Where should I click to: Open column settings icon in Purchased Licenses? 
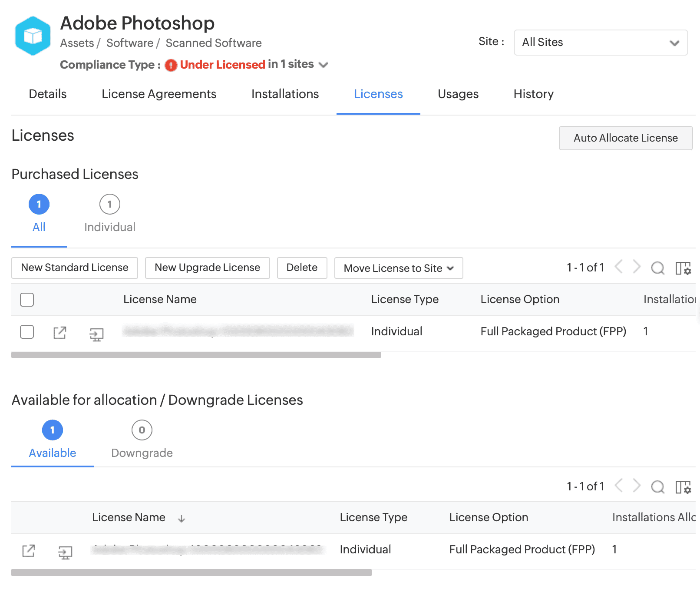(683, 268)
